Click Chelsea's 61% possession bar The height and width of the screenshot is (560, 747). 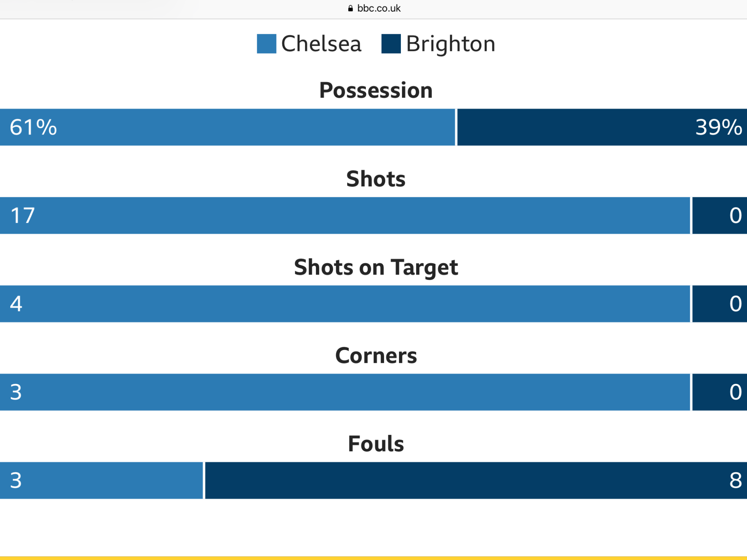coord(228,127)
